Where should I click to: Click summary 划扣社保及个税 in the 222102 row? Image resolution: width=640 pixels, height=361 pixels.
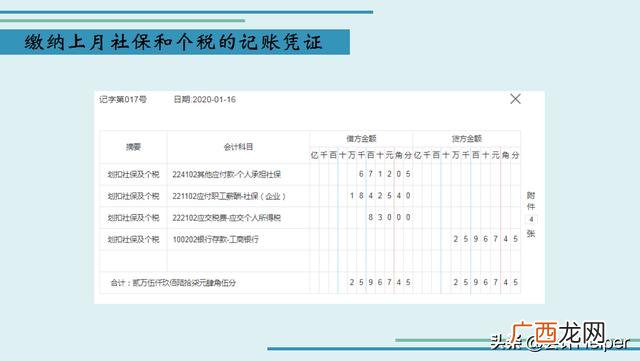point(133,218)
